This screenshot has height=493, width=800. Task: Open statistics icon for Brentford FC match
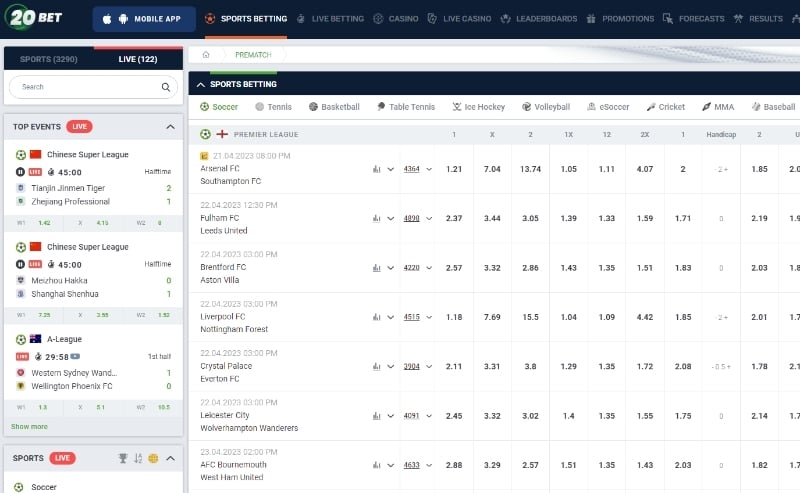click(377, 268)
